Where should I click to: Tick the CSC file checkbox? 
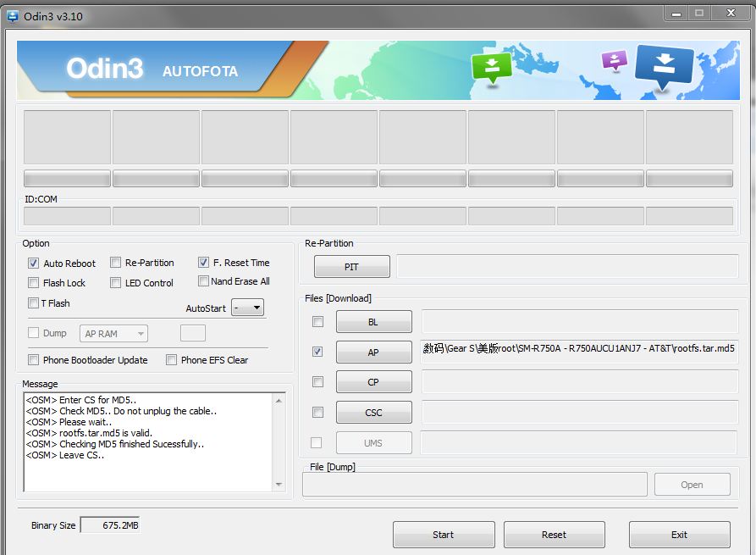(317, 412)
